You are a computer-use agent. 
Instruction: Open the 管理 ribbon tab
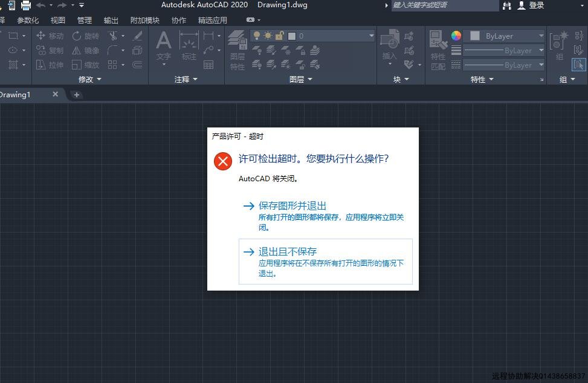point(85,20)
